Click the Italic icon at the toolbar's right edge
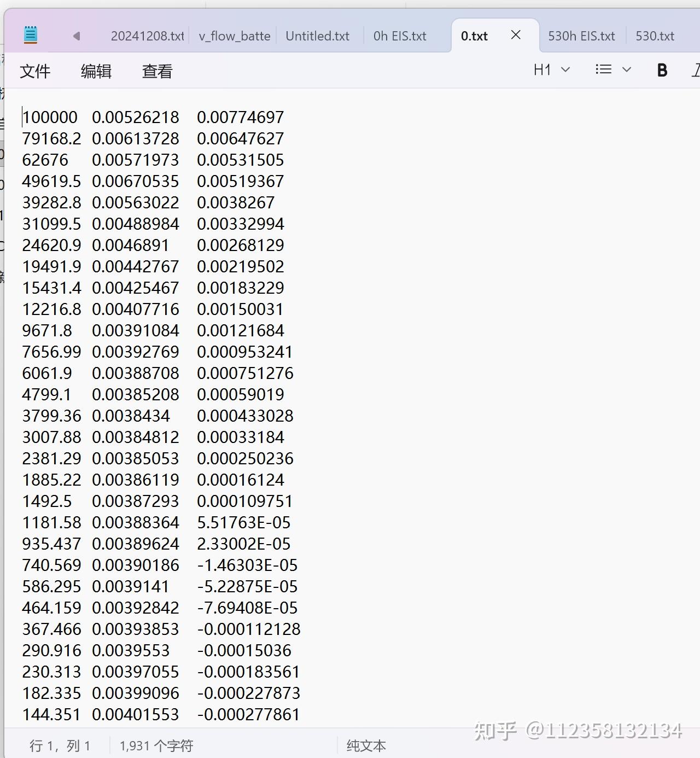The image size is (700, 758). pyautogui.click(x=696, y=69)
